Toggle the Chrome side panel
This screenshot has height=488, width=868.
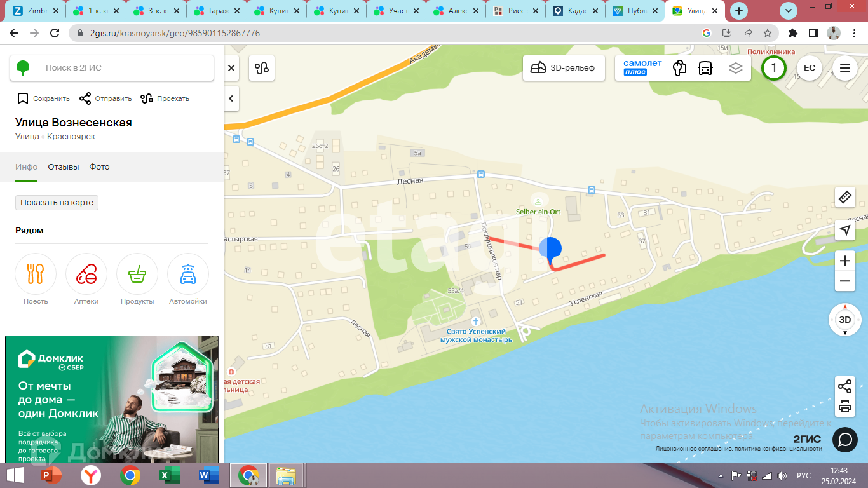tap(813, 33)
